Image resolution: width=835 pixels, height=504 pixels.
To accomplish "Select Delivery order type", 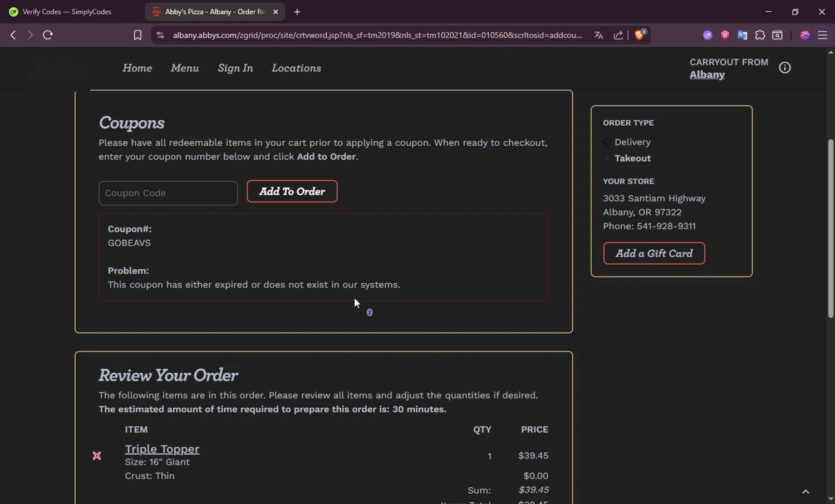I will click(x=607, y=142).
